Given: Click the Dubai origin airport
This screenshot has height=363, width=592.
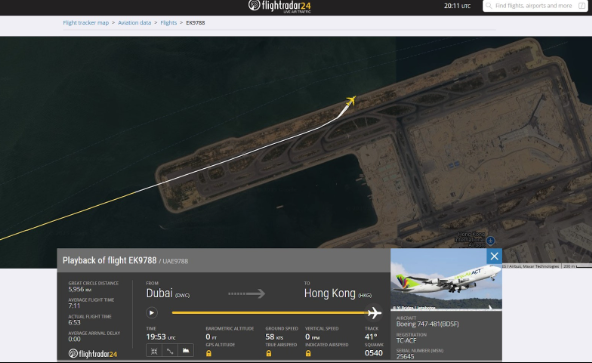Looking at the screenshot, I should pyautogui.click(x=168, y=293).
